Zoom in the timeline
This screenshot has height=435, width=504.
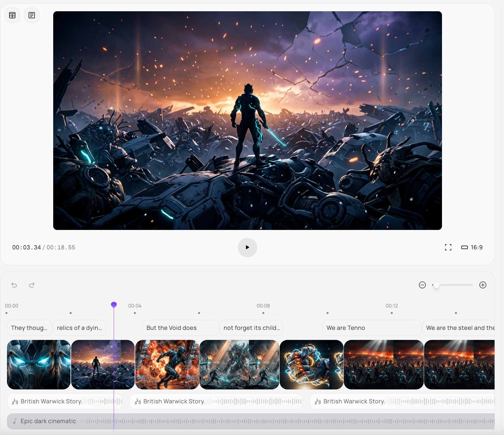[x=483, y=285]
